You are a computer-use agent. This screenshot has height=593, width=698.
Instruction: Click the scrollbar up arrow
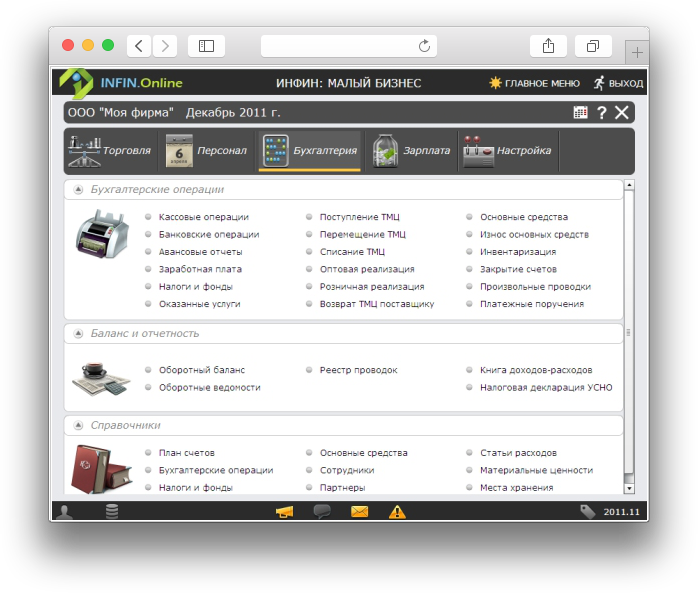[x=629, y=185]
